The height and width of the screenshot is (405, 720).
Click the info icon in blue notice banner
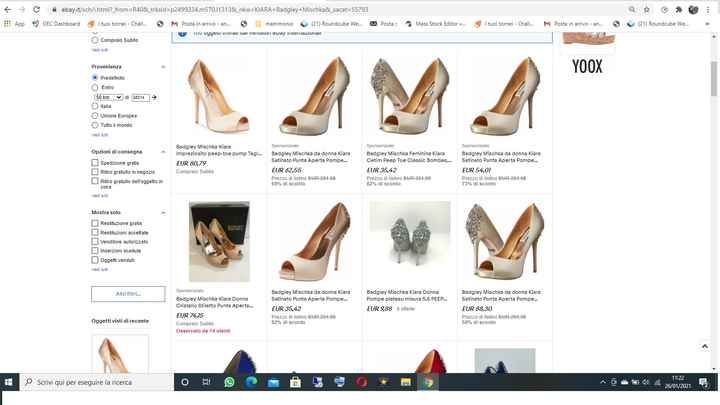pos(182,34)
